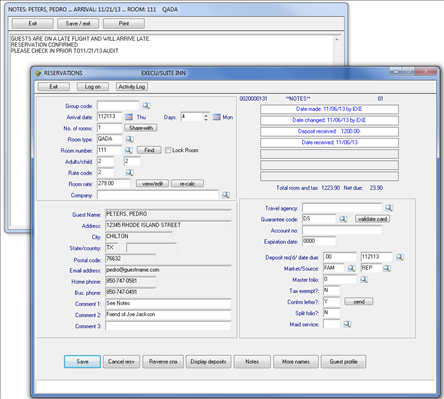The image size is (444, 399).
Task: Click the empty Comment 3 field
Action: [x=168, y=326]
